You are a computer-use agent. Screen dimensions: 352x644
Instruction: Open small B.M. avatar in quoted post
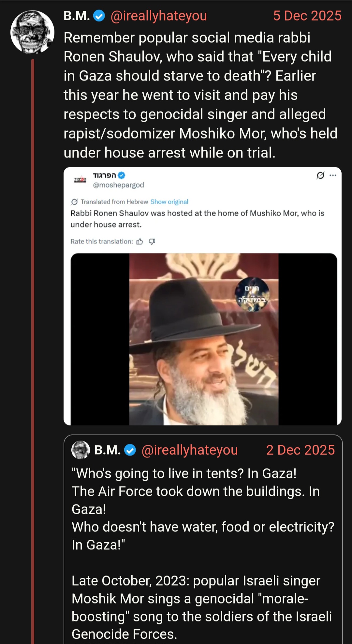coord(81,450)
